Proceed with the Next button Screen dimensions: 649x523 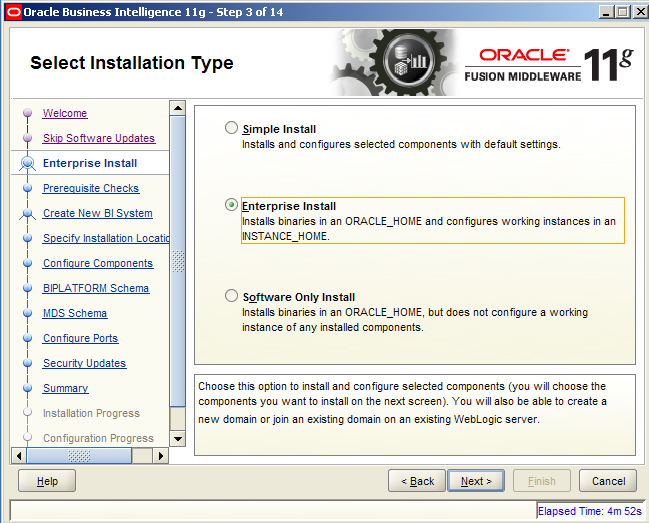point(476,481)
